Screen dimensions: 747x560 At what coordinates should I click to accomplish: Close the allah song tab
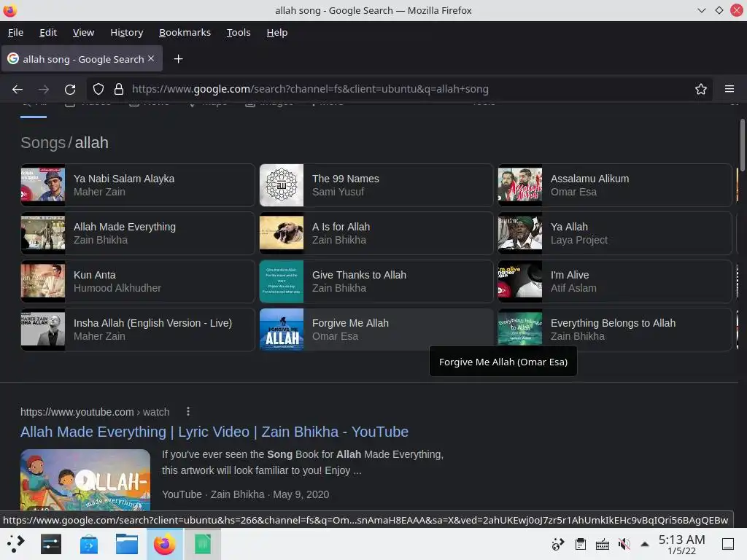151,58
